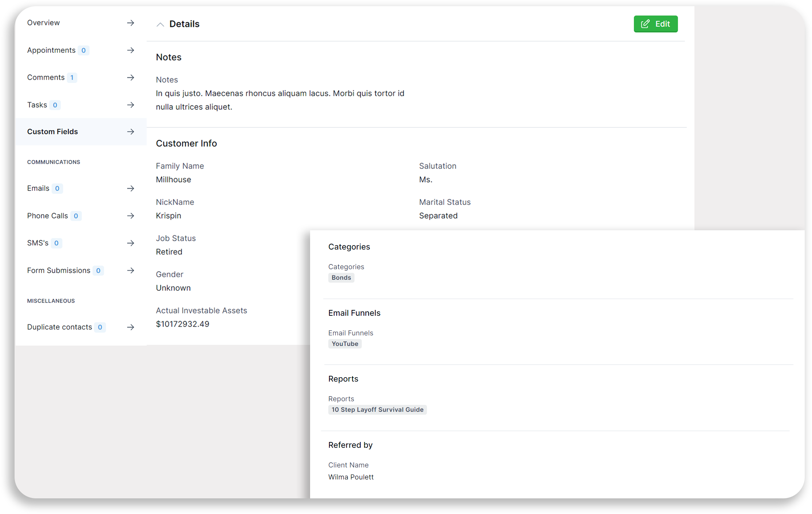
Task: Click the SMS's zero count badge
Action: pyautogui.click(x=56, y=243)
